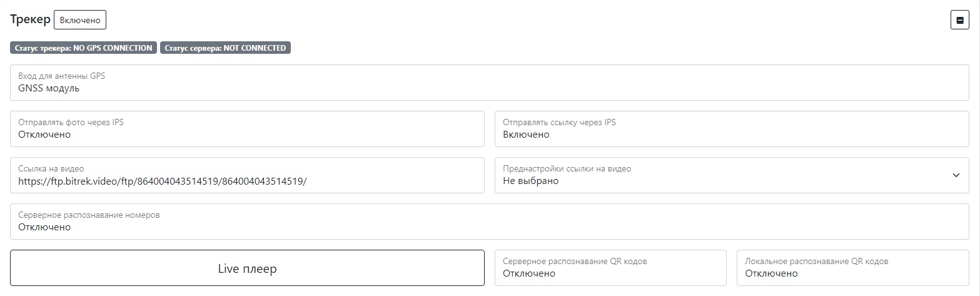The image size is (980, 296).
Task: Click the Трекер section heading
Action: (30, 19)
